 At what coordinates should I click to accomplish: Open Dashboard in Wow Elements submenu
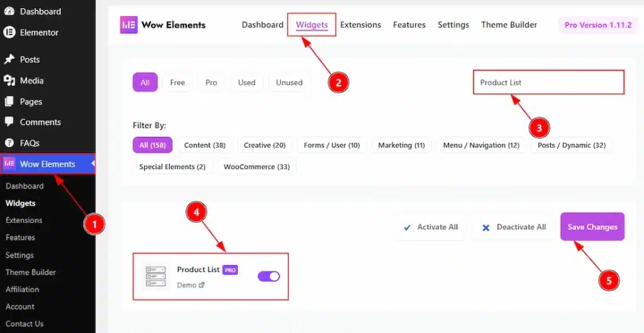tap(25, 186)
